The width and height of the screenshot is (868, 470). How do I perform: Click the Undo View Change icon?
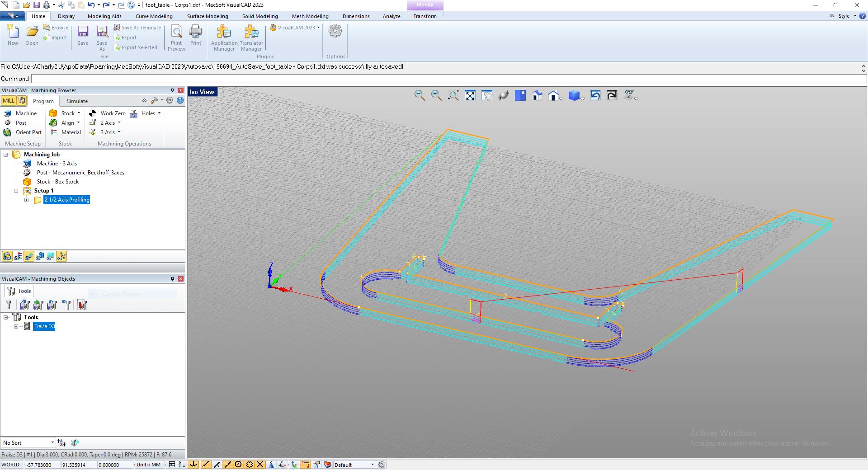(x=595, y=95)
